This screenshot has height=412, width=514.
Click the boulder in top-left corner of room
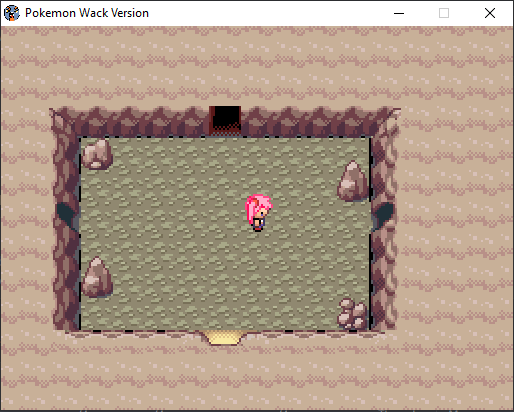pyautogui.click(x=97, y=154)
